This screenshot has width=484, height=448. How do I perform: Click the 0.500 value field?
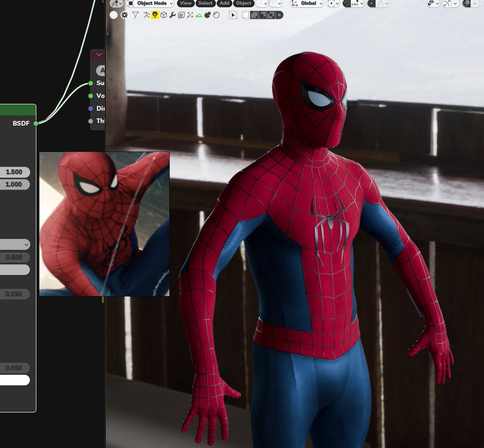coord(15,257)
